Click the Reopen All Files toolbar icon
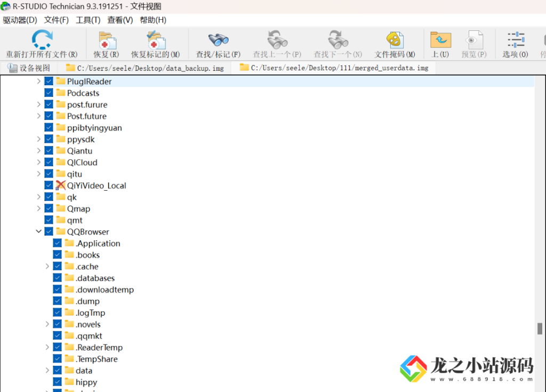This screenshot has width=546, height=392. [x=42, y=39]
